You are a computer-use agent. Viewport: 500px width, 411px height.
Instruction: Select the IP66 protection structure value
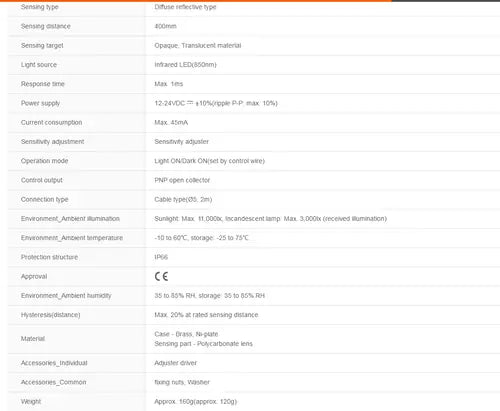161,257
